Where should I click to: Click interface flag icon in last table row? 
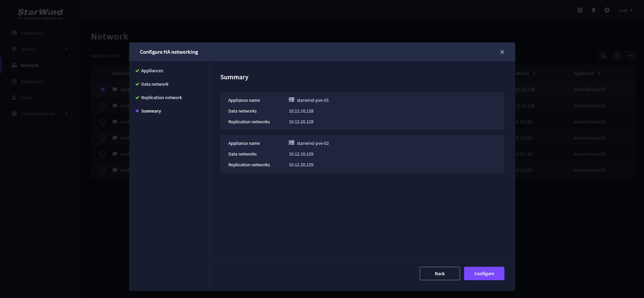tap(115, 170)
